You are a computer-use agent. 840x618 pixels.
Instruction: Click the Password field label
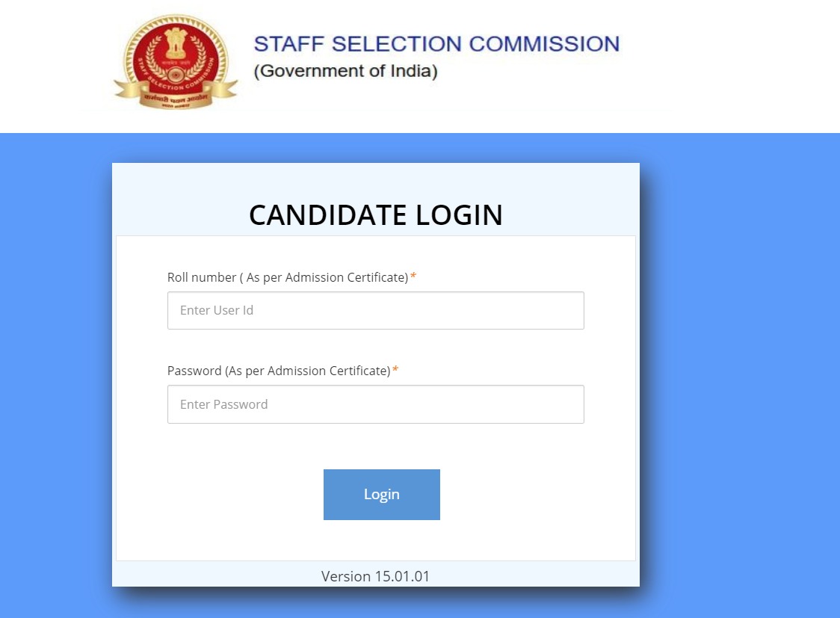[x=278, y=371]
